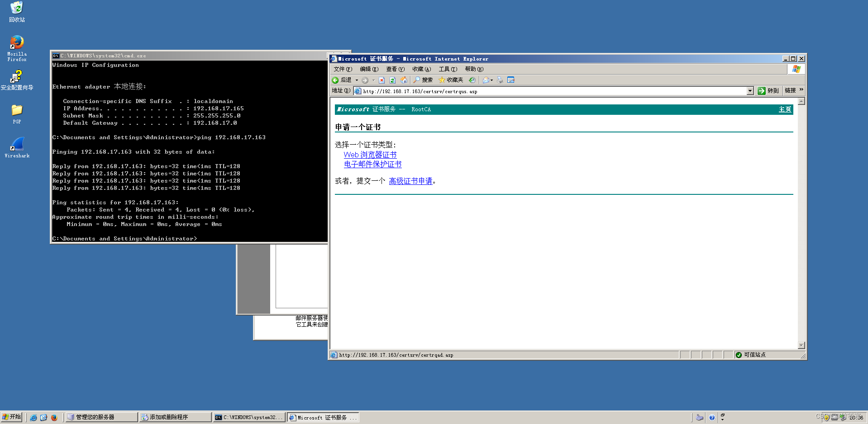Select the 安全配置向导 desktop icon

click(x=17, y=80)
